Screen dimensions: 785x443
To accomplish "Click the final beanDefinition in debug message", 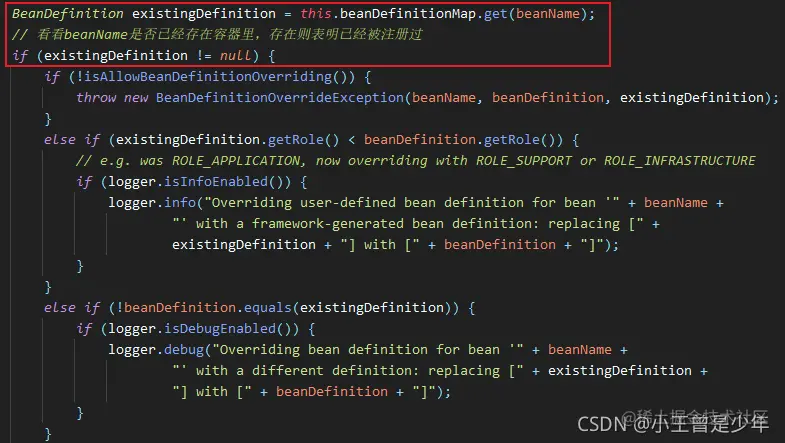I will point(331,392).
